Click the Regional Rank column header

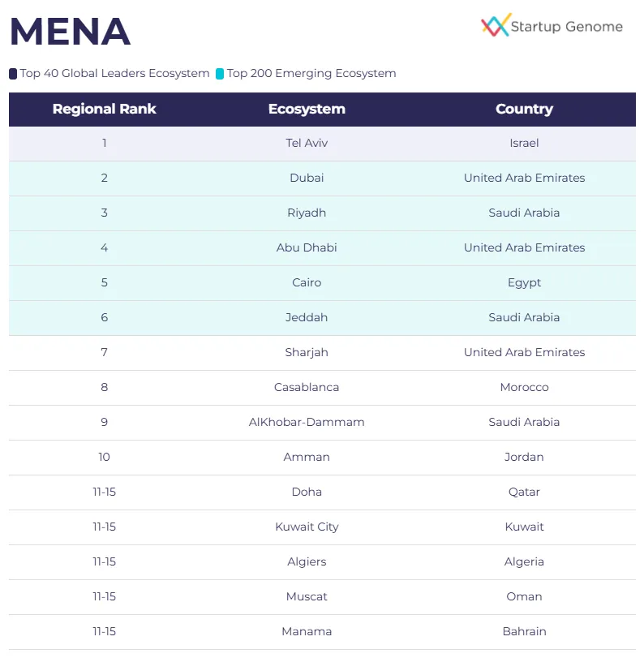coord(104,109)
